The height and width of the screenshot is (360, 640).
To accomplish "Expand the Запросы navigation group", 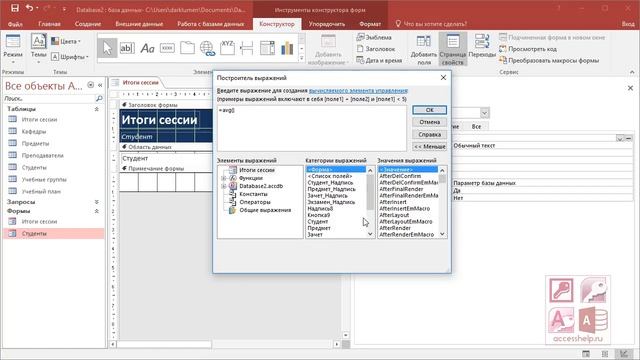I will click(x=97, y=202).
